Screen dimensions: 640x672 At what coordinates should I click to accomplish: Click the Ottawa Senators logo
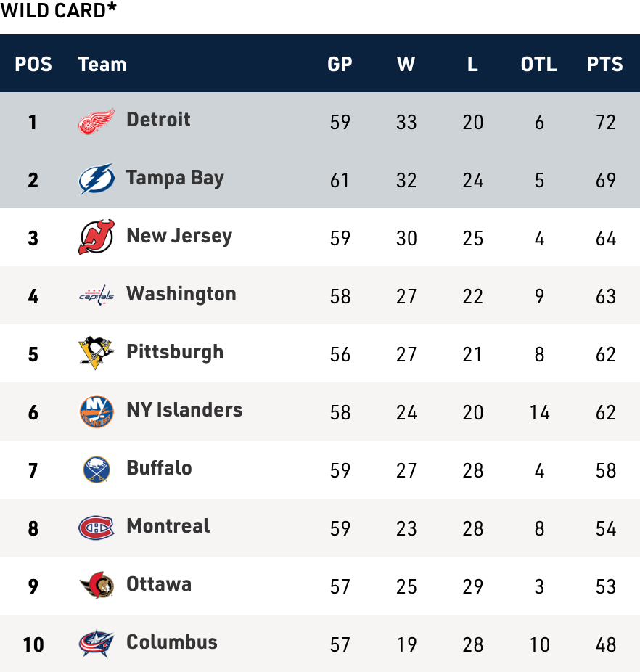[97, 586]
